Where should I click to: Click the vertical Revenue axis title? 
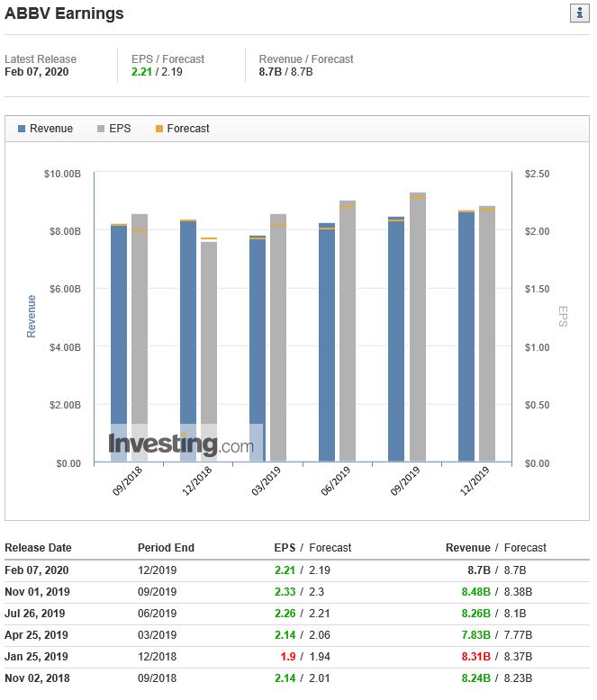(31, 316)
